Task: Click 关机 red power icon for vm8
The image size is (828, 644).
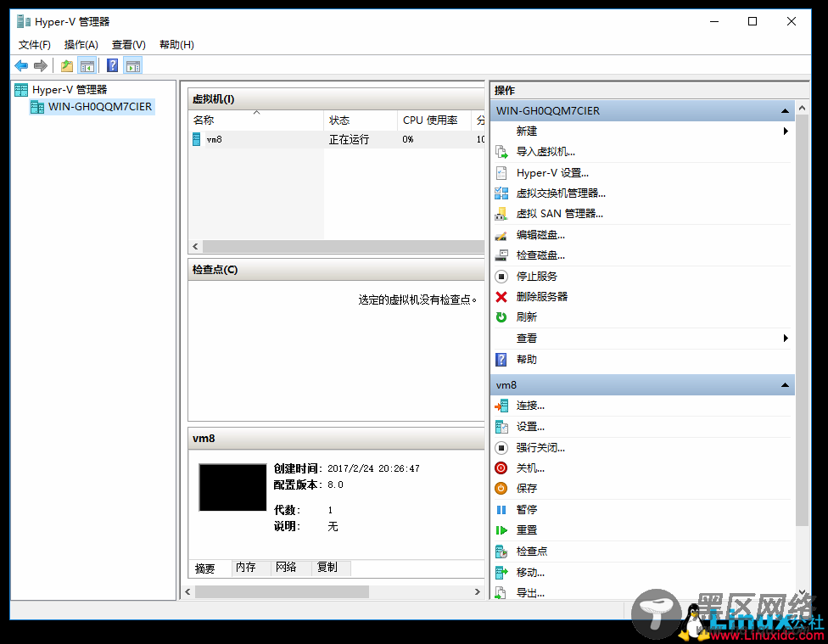Action: coord(501,468)
